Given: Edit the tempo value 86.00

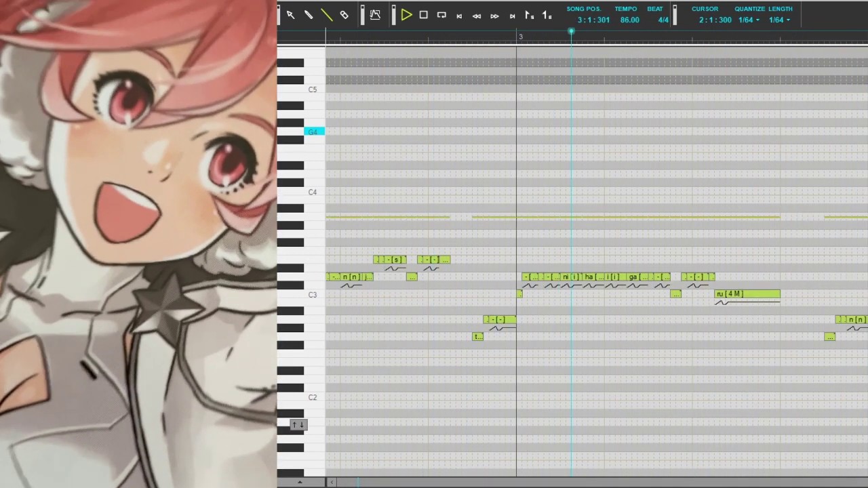Looking at the screenshot, I should 629,20.
